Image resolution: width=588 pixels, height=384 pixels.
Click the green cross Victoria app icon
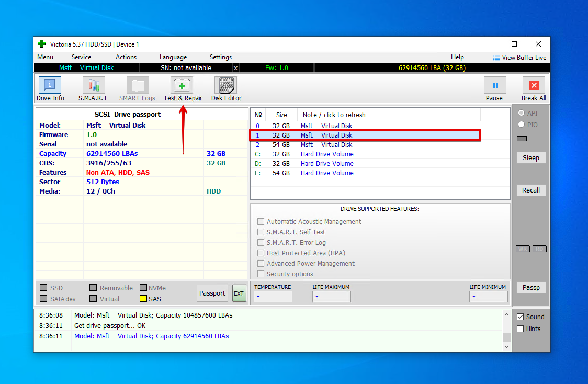pos(42,44)
